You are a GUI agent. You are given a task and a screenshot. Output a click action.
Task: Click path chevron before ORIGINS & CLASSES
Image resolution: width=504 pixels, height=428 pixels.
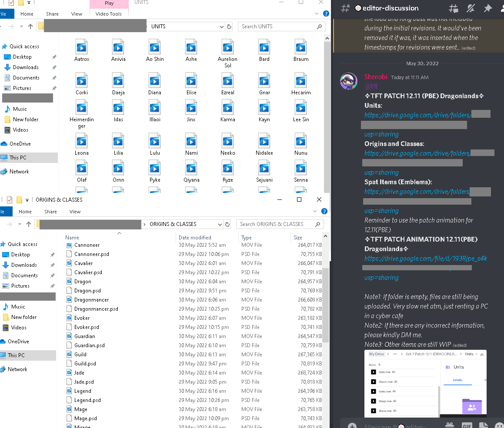(144, 224)
